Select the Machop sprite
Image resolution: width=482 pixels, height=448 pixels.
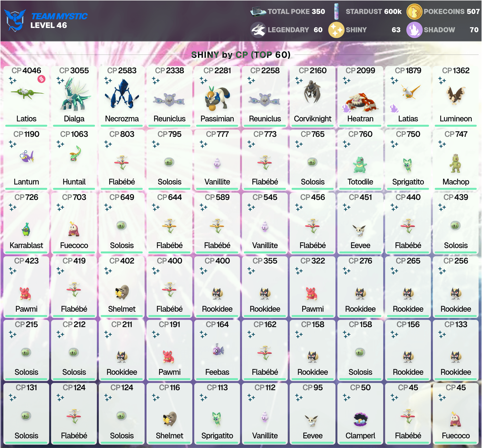point(455,163)
